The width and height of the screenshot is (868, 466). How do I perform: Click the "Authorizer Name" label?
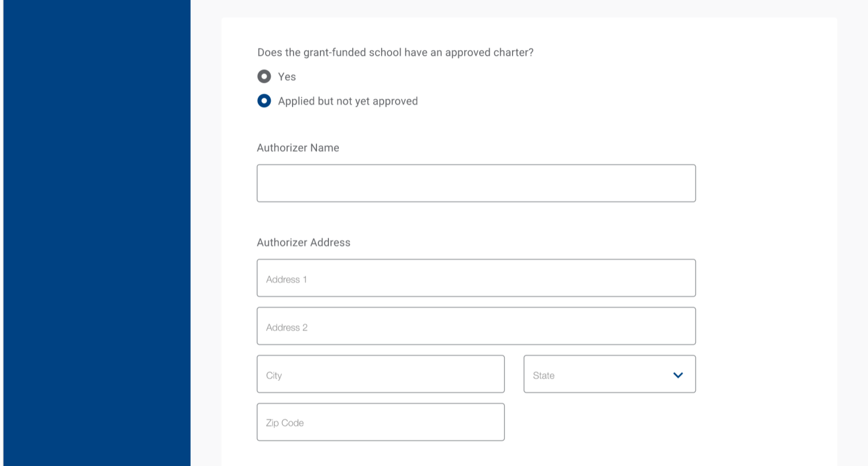[x=298, y=148]
